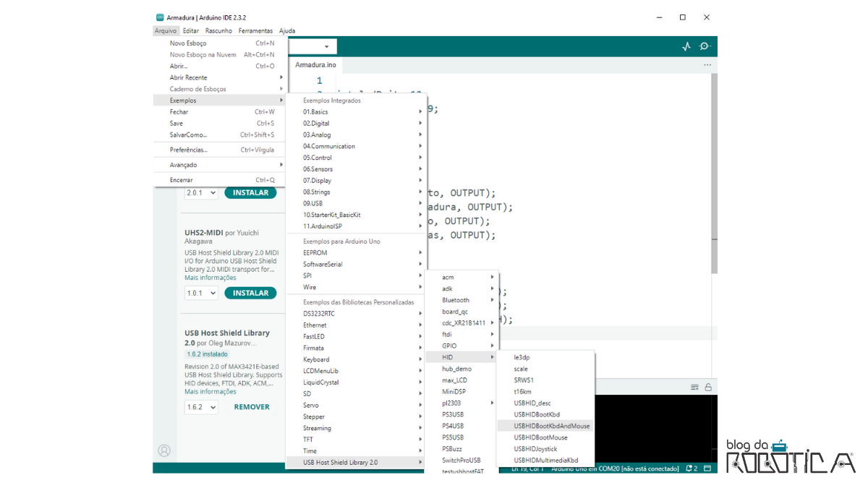Open Mais informações link for USB Host Shield
Image resolution: width=868 pixels, height=488 pixels.
click(210, 391)
